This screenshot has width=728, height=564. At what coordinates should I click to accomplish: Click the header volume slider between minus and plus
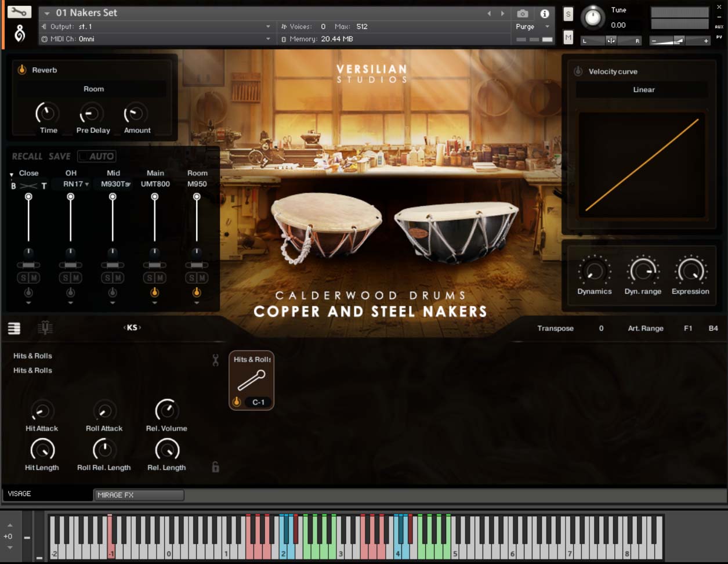(x=679, y=41)
